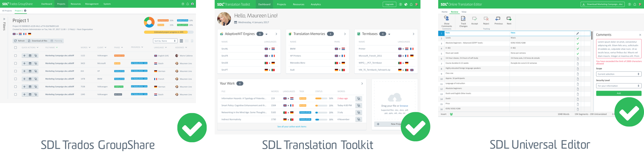The height and width of the screenshot is (162, 644).
Task: Open editor icon for Networking in the Mind Age
Action: (359, 112)
